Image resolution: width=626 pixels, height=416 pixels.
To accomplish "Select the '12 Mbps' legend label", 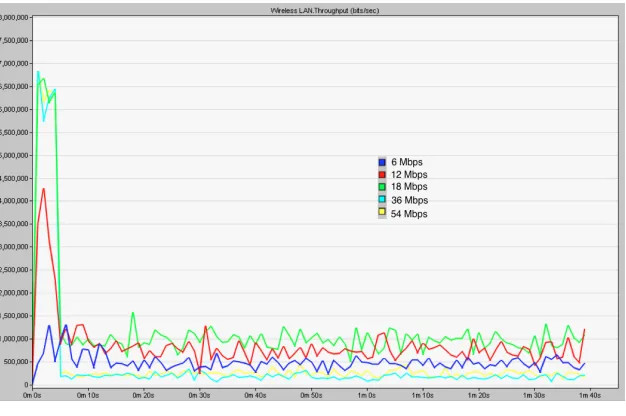I will tap(409, 174).
